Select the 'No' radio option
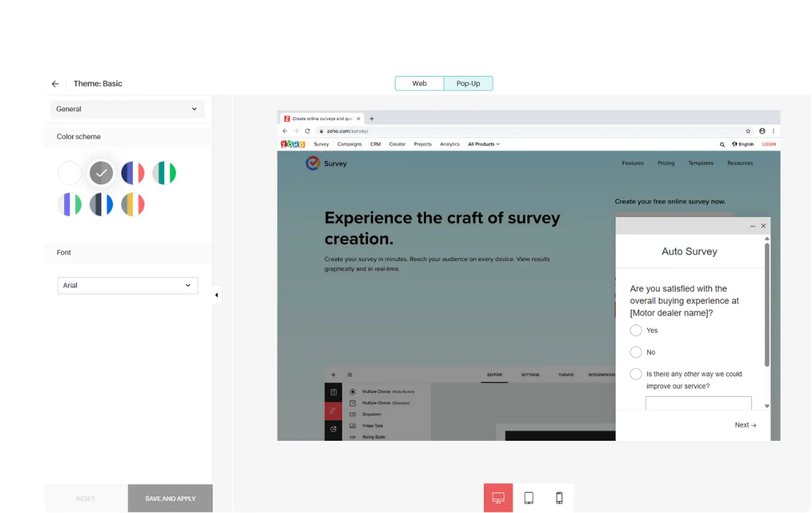The image size is (812, 513). click(635, 353)
